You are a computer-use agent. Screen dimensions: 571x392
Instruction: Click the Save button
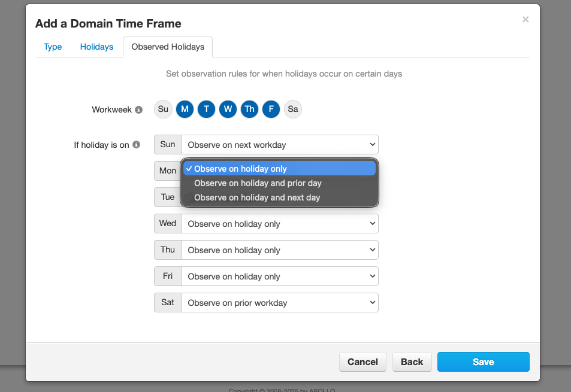484,362
